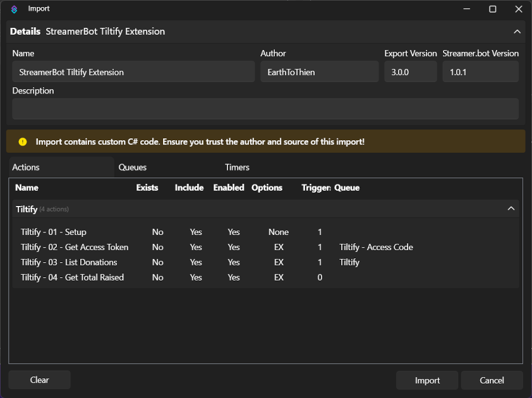The height and width of the screenshot is (398, 532).
Task: Close the Import window
Action: coord(519,9)
